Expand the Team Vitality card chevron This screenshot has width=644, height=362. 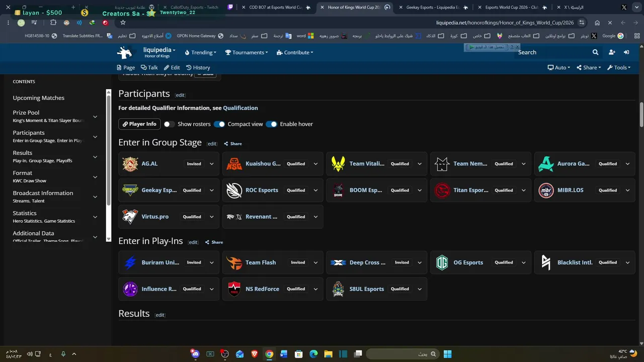[x=420, y=164]
